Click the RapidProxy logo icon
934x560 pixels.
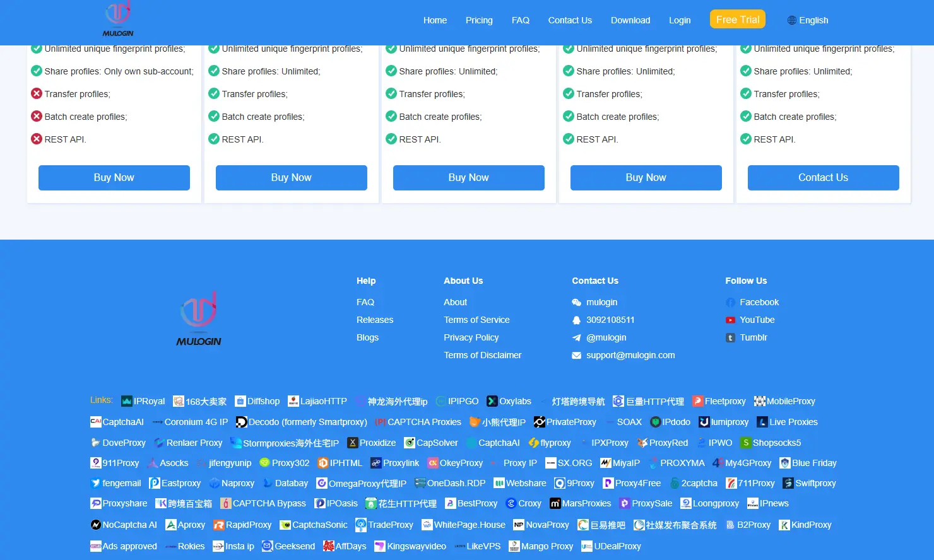pos(218,525)
